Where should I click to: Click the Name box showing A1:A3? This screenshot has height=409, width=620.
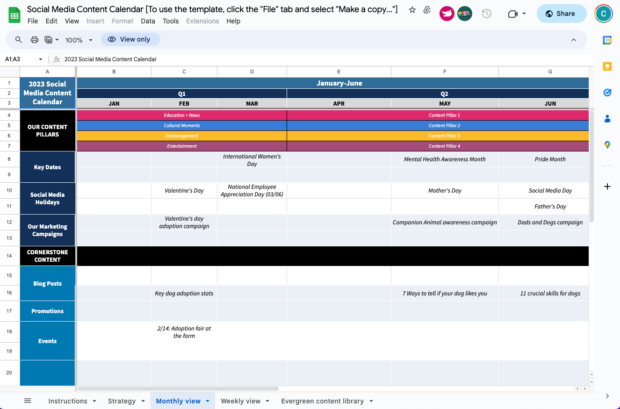coord(14,59)
